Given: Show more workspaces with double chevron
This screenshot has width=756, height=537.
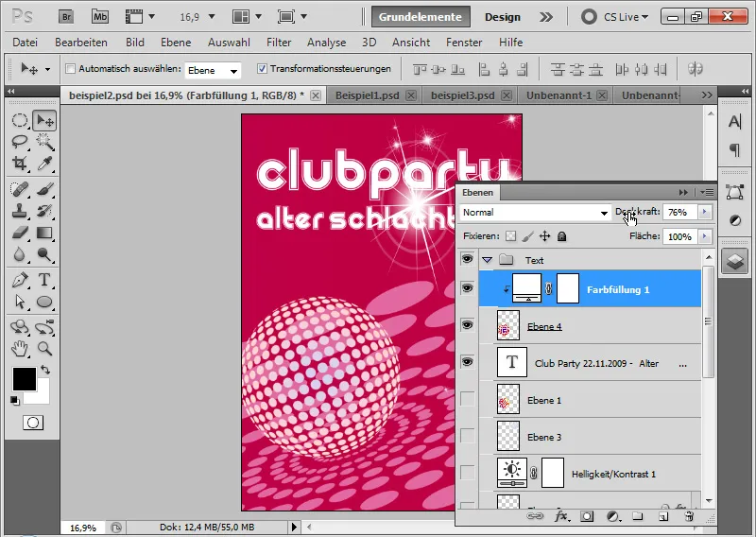Looking at the screenshot, I should pos(546,17).
